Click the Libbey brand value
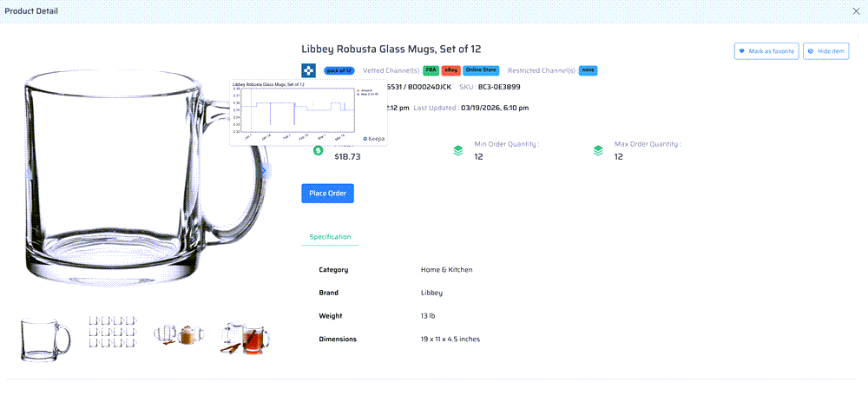 431,293
